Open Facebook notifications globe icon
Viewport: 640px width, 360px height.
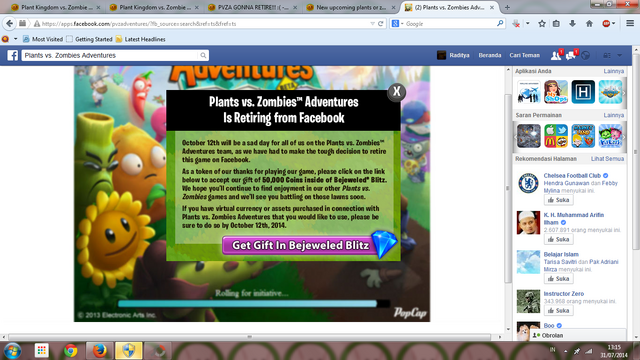pos(586,56)
